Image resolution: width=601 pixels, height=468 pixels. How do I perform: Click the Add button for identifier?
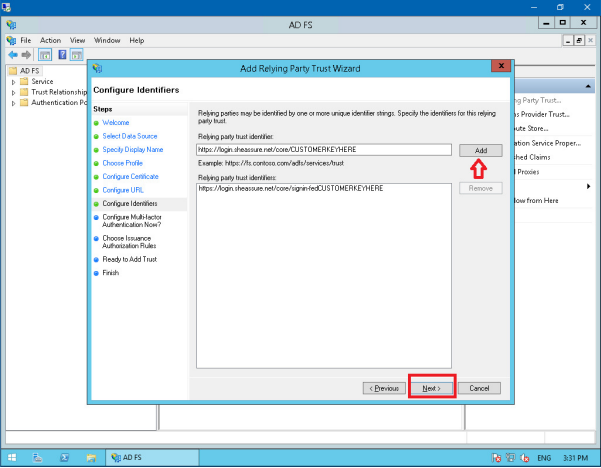pos(481,149)
